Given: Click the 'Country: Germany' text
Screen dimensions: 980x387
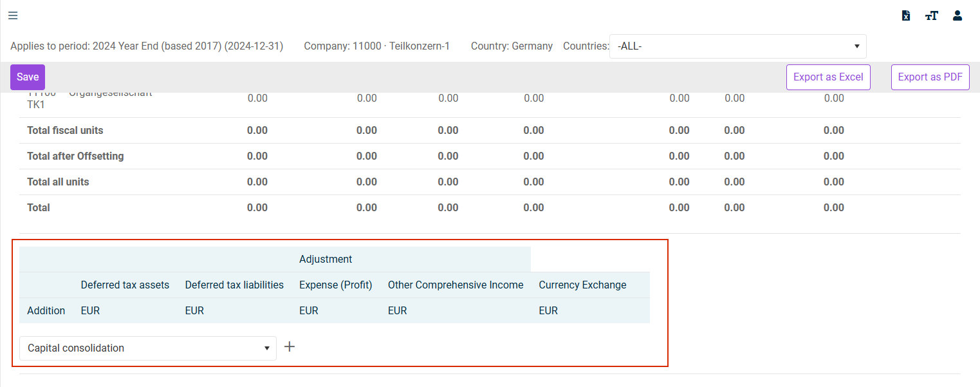Looking at the screenshot, I should point(512,46).
